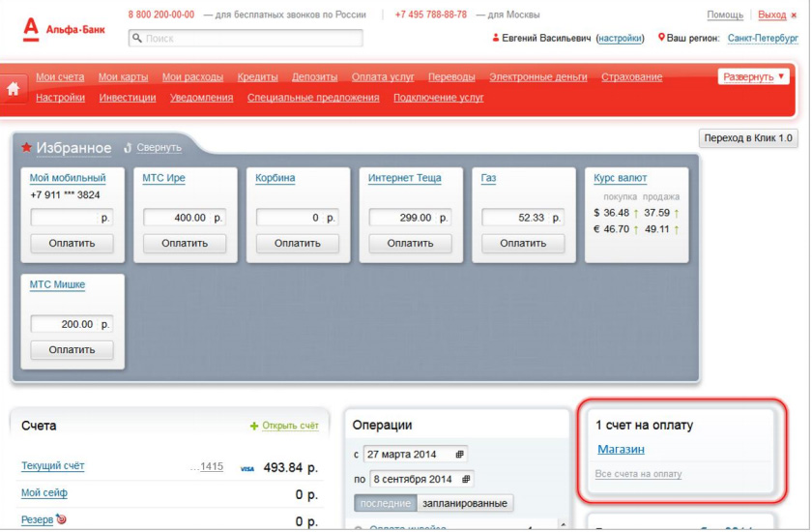Screen dimensions: 812x532
Task: Select the запланированные operations tab
Action: 465,503
